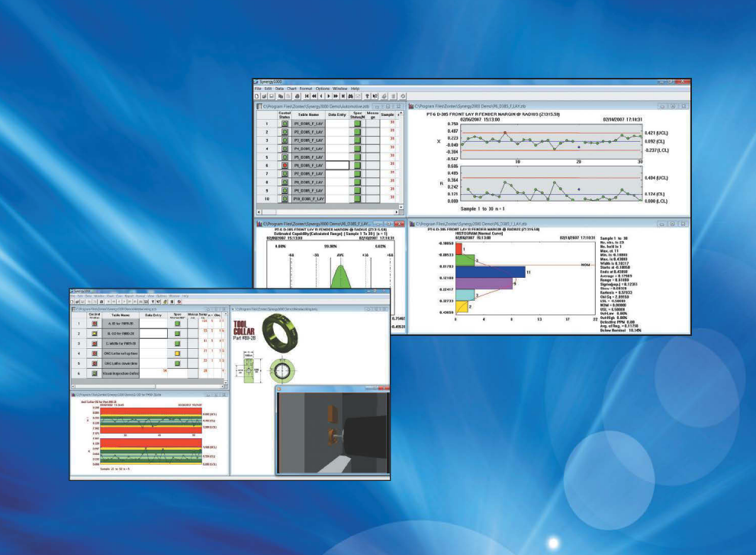Click Data Entry cell in Metalworking row 2
Image resolution: width=756 pixels, height=555 pixels.
click(x=153, y=334)
